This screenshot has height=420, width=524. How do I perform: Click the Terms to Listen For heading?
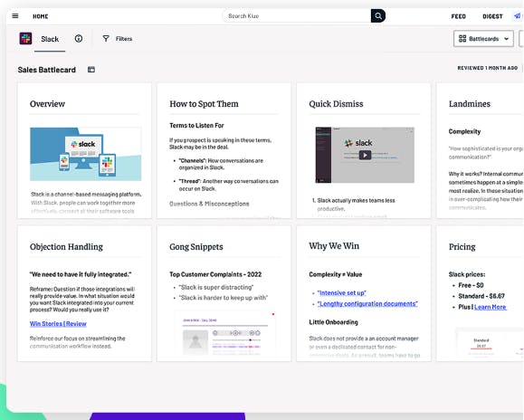196,126
